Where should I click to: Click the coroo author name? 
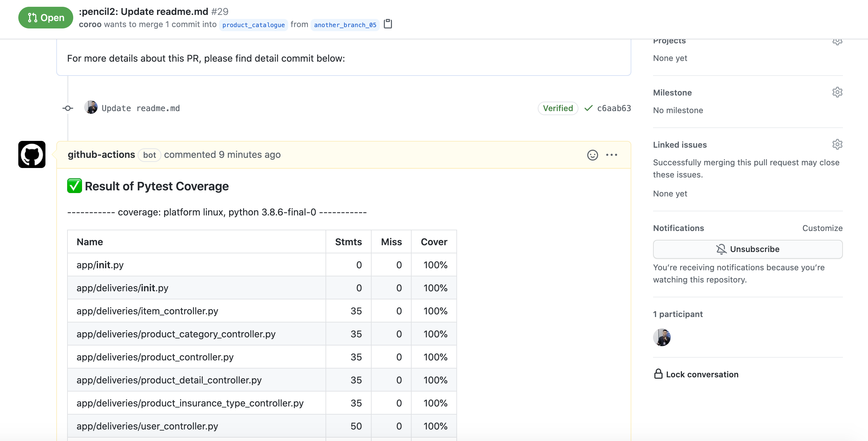click(x=90, y=24)
